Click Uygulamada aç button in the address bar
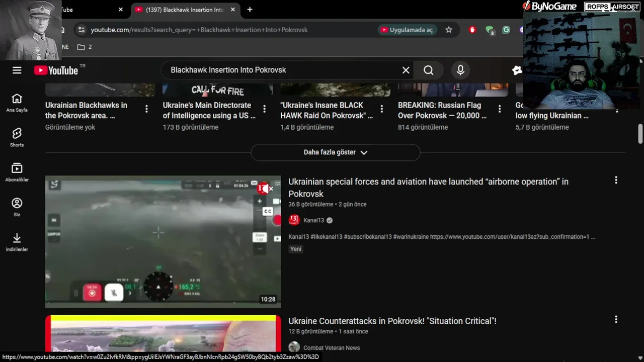Image resolution: width=644 pixels, height=362 pixels. pyautogui.click(x=407, y=30)
